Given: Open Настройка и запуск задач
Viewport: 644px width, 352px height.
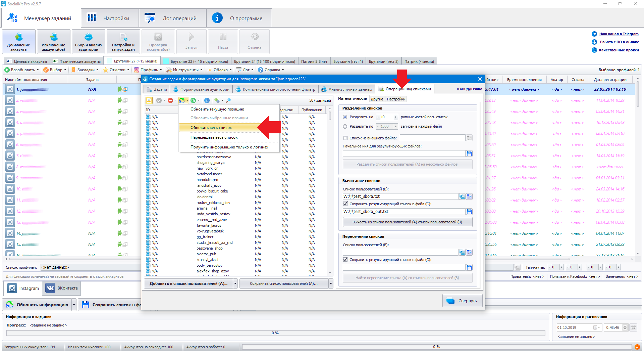Looking at the screenshot, I should coord(123,37).
